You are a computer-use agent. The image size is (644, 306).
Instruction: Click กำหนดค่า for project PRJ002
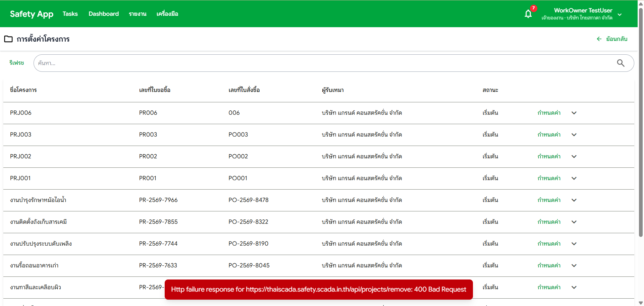point(549,157)
